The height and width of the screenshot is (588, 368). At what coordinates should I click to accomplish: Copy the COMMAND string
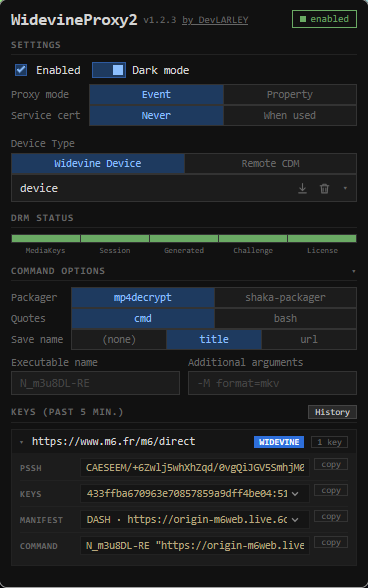coord(331,542)
